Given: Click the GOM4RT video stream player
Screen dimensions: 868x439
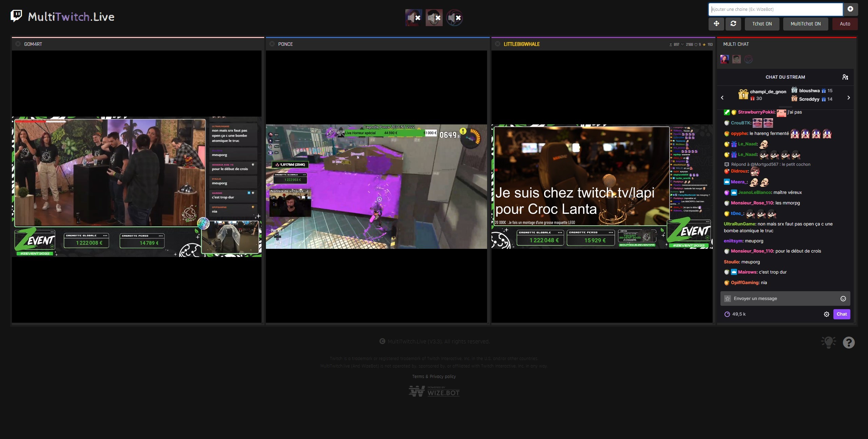Looking at the screenshot, I should pos(137,187).
